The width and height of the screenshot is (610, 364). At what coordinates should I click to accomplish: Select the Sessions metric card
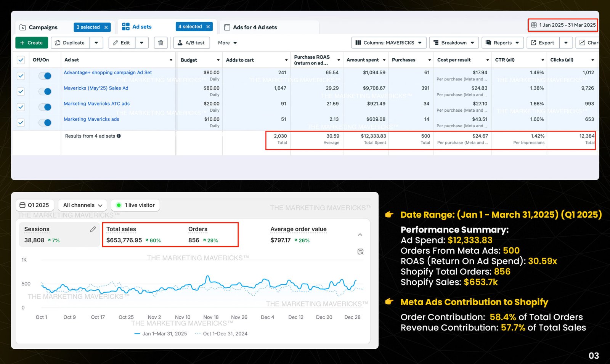[59, 234]
